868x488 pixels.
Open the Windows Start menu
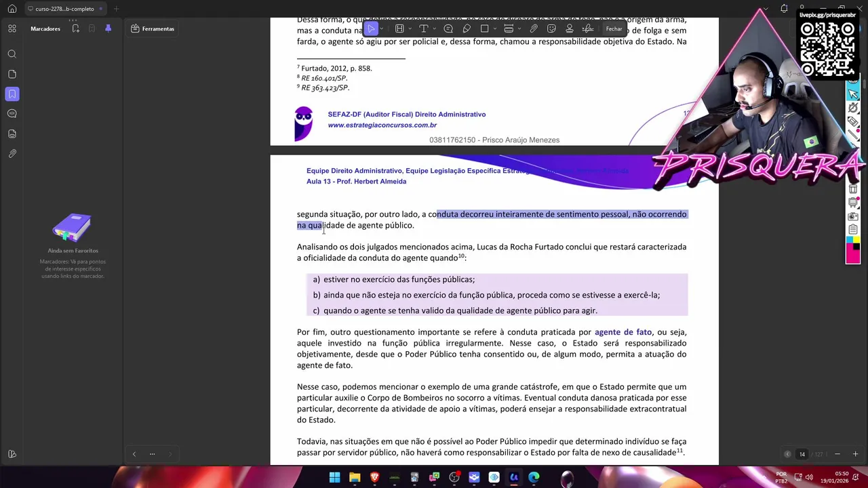pyautogui.click(x=334, y=478)
